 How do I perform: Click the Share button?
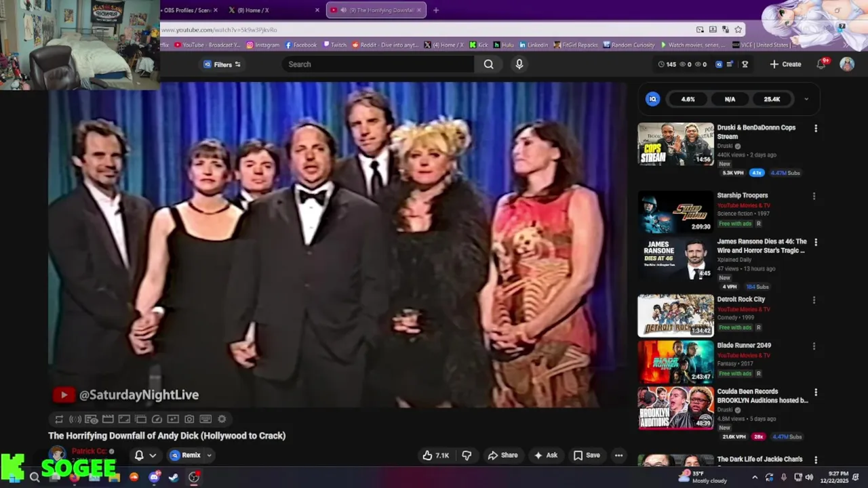503,455
